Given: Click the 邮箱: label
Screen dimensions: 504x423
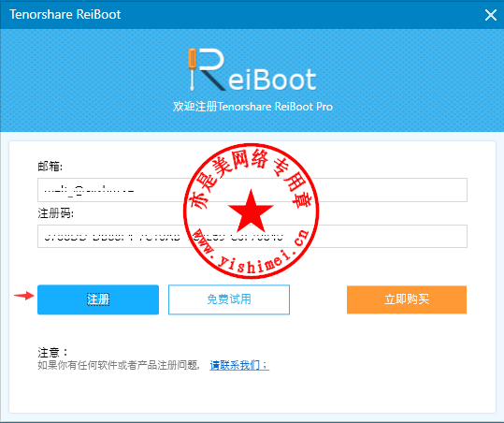Looking at the screenshot, I should 50,167.
